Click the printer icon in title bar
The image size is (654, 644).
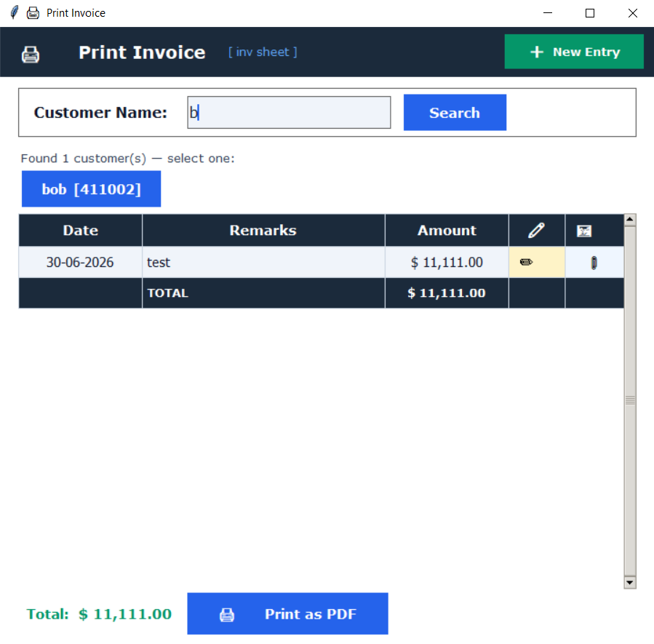point(33,13)
